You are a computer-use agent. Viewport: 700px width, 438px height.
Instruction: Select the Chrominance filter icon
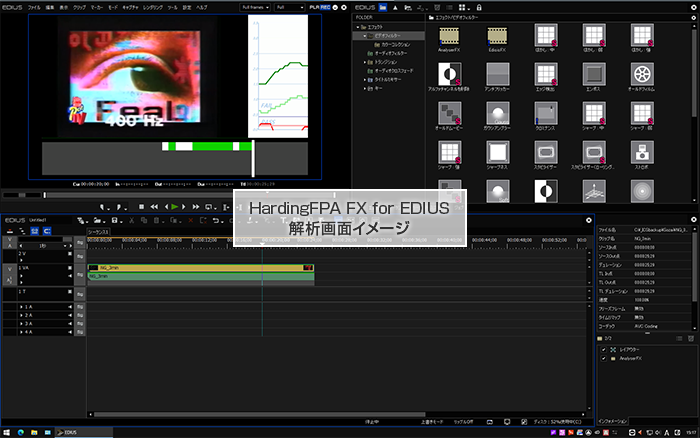(546, 113)
